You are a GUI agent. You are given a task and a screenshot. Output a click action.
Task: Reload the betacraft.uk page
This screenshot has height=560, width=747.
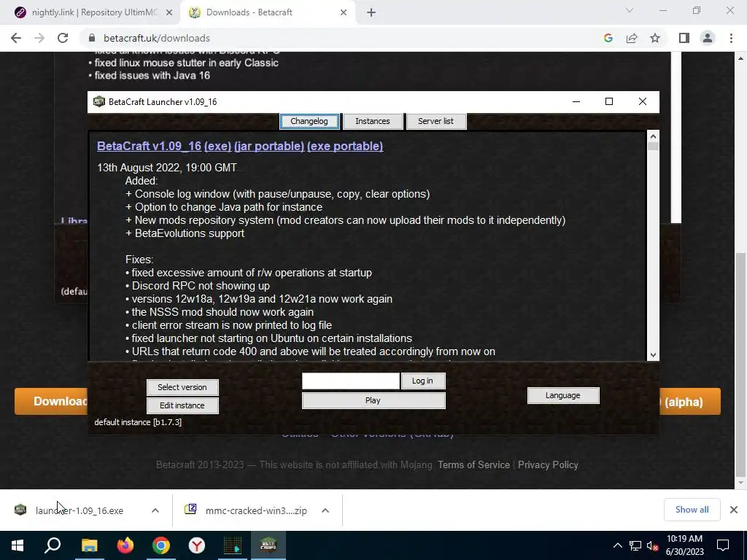[63, 38]
